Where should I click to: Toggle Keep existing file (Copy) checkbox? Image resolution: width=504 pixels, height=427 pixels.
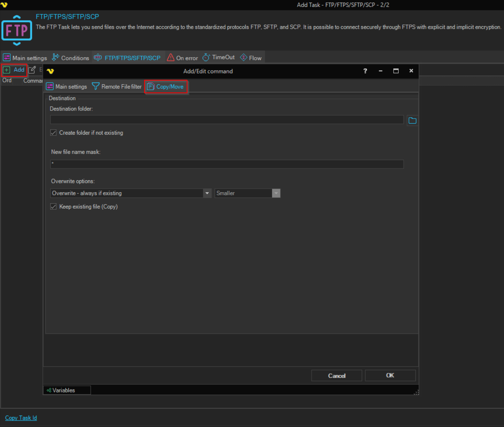click(53, 206)
